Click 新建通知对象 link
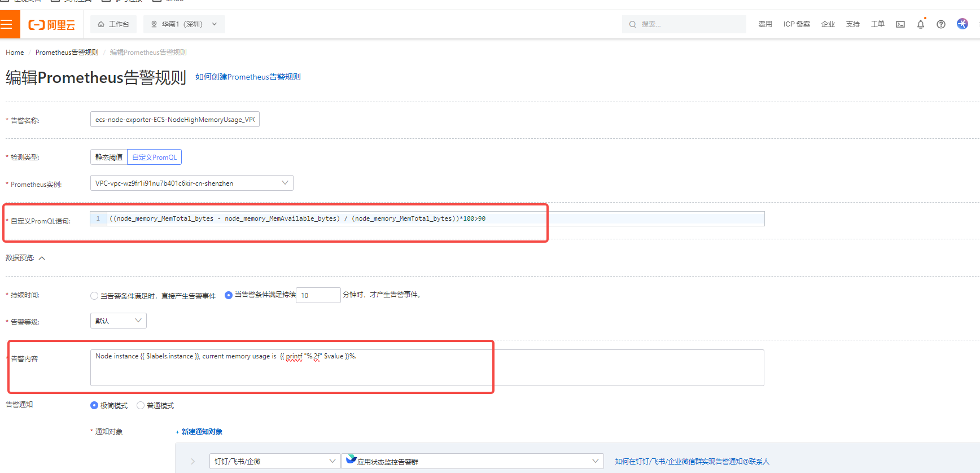This screenshot has height=473, width=980. pyautogui.click(x=199, y=432)
